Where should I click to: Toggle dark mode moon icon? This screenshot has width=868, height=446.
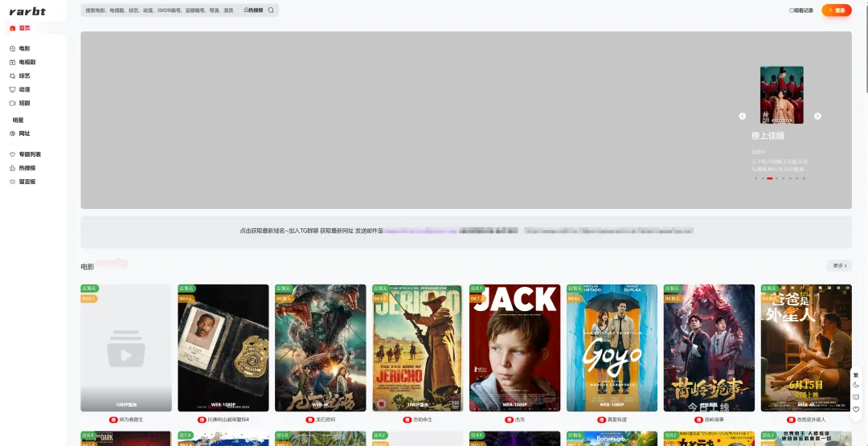point(856,385)
